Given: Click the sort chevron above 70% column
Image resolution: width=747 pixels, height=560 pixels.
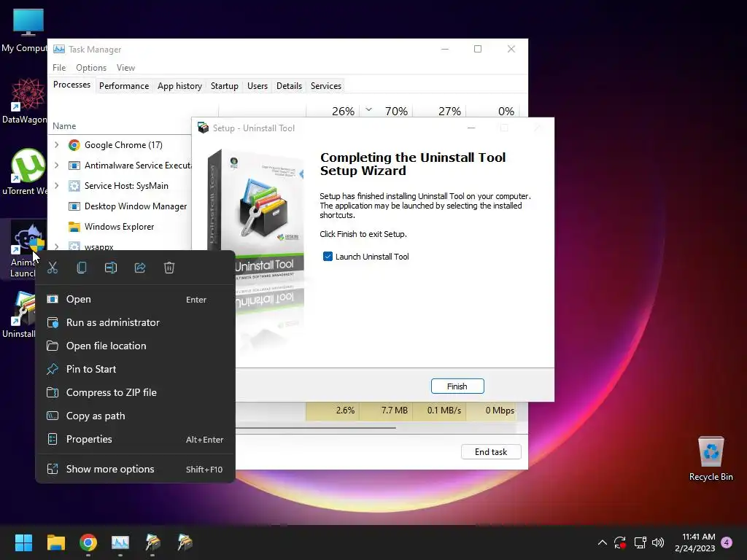Looking at the screenshot, I should [x=368, y=109].
